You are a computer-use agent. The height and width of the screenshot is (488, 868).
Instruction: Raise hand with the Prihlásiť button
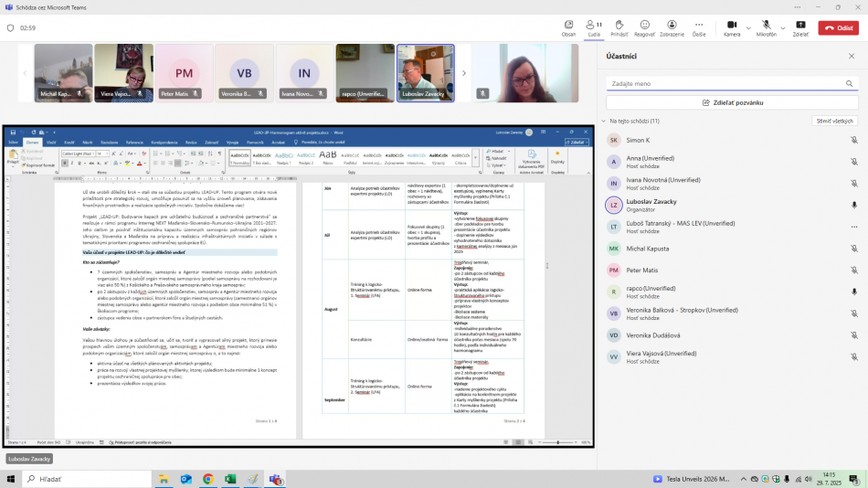[x=619, y=27]
